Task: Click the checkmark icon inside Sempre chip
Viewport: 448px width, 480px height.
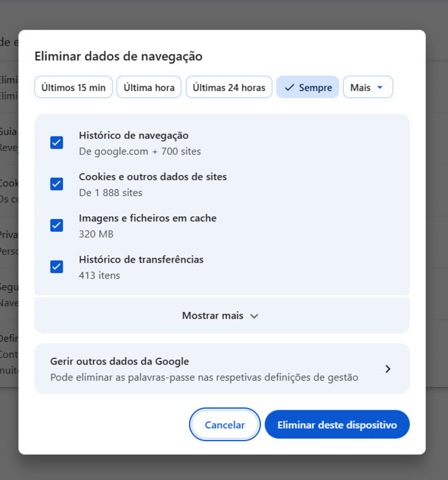Action: (289, 87)
